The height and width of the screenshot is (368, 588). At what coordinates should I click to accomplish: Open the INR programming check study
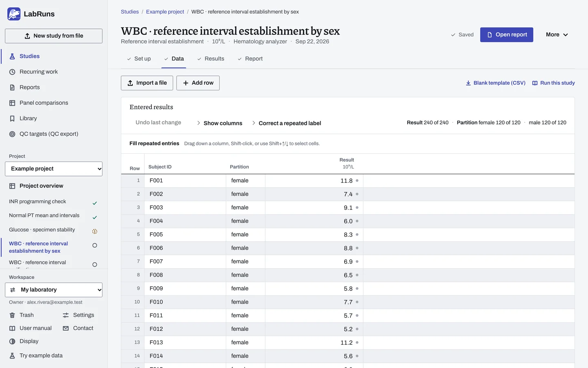coord(53,202)
